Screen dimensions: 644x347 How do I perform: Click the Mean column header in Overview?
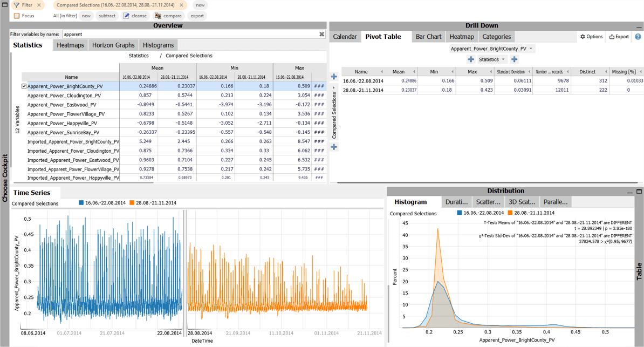157,68
